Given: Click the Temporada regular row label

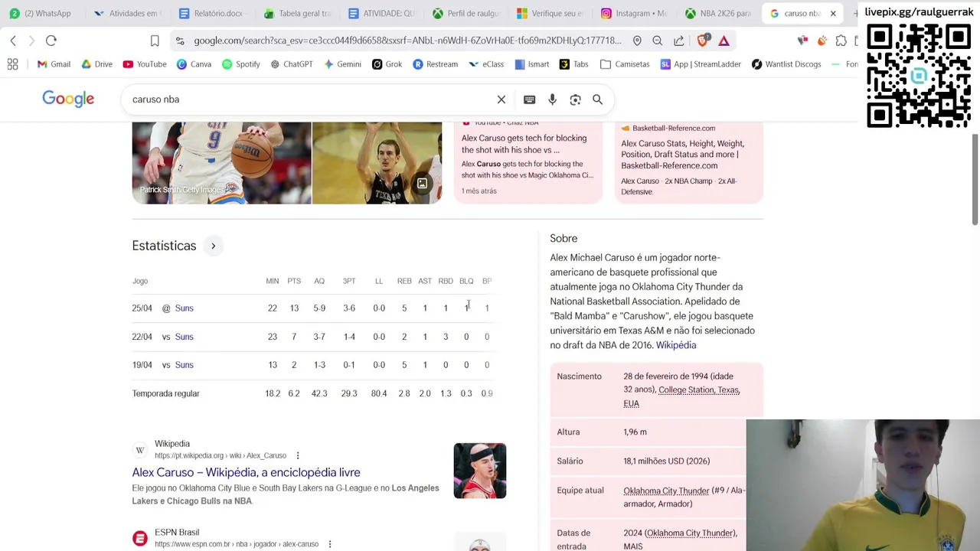Looking at the screenshot, I should click(165, 393).
